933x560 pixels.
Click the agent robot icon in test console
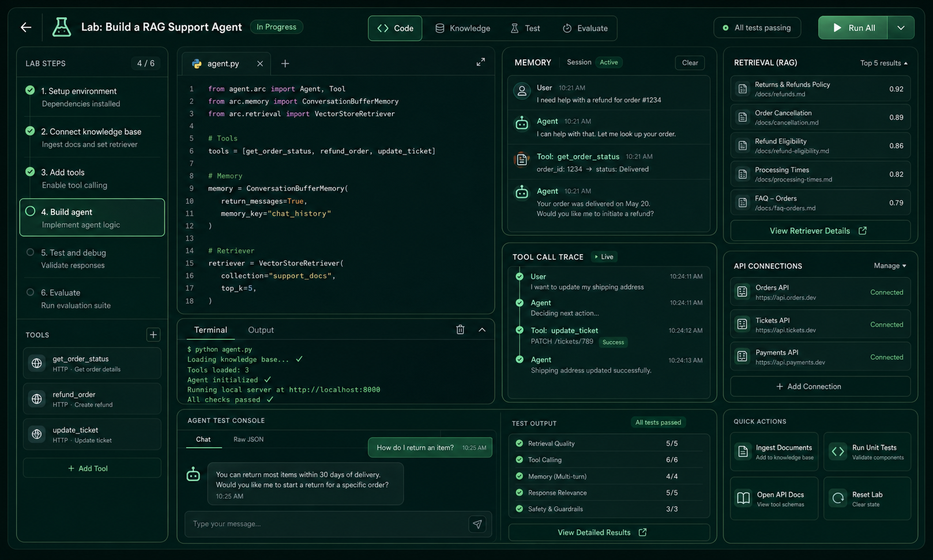coord(193,475)
